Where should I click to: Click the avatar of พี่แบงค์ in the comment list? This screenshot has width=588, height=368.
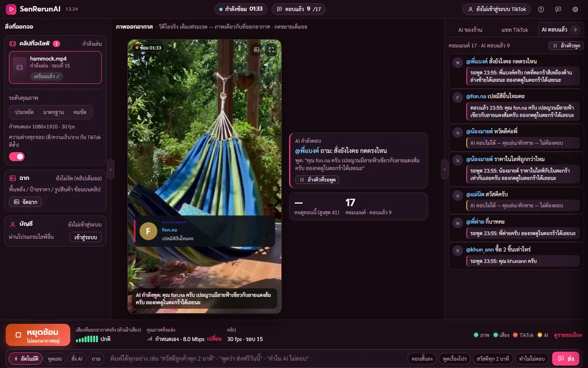pyautogui.click(x=458, y=63)
